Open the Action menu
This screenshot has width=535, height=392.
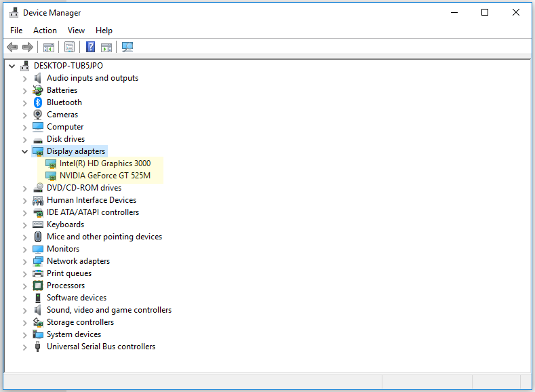pos(45,31)
